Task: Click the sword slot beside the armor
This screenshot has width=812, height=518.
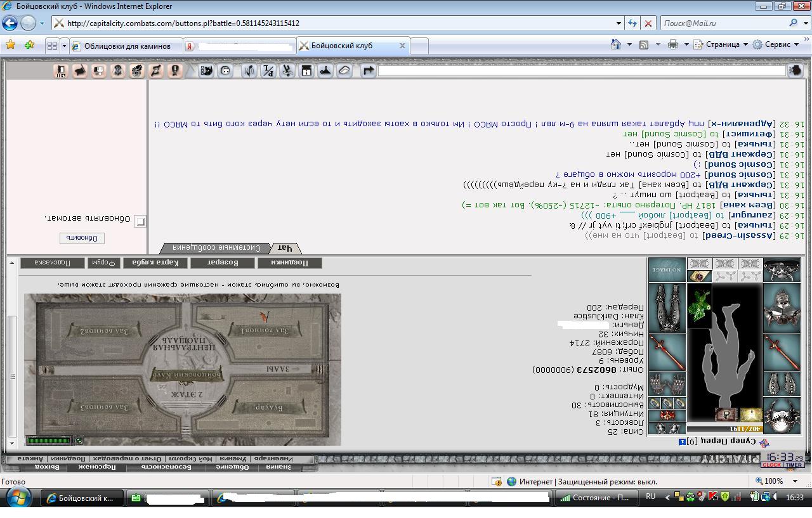Action: point(782,352)
